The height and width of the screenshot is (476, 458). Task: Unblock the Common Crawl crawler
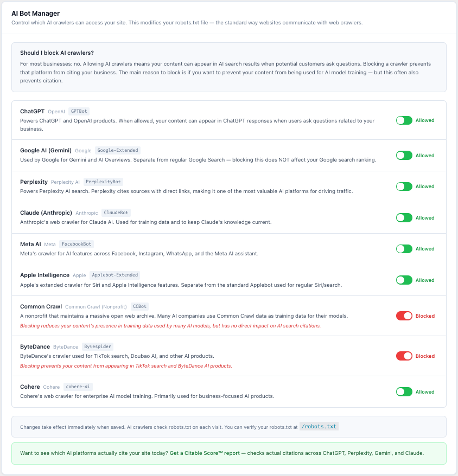[404, 316]
